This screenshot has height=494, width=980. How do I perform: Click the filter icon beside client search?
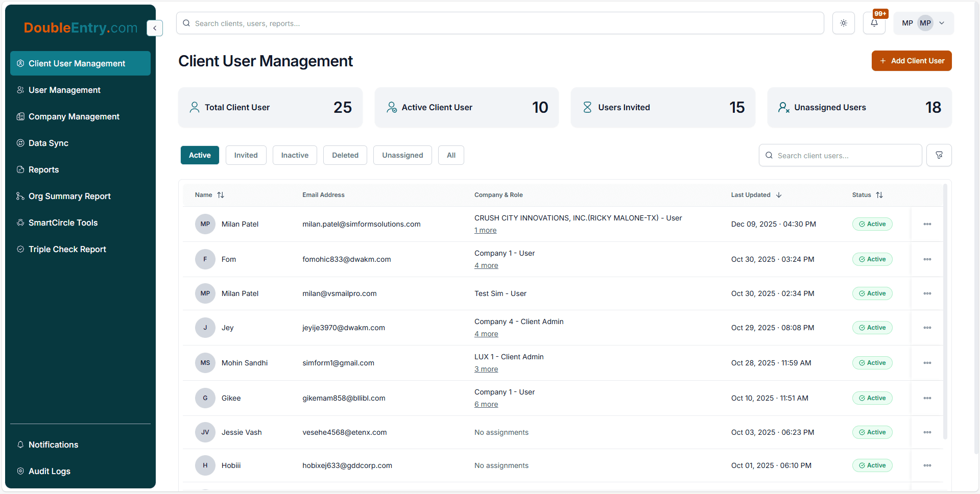coord(939,155)
